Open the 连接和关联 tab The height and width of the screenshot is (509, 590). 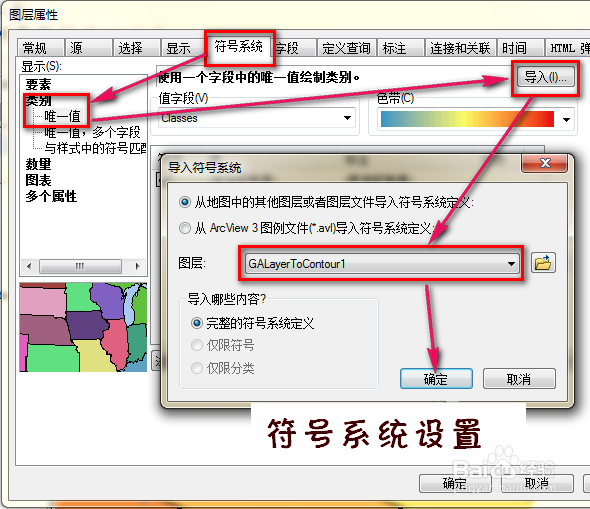[x=461, y=48]
